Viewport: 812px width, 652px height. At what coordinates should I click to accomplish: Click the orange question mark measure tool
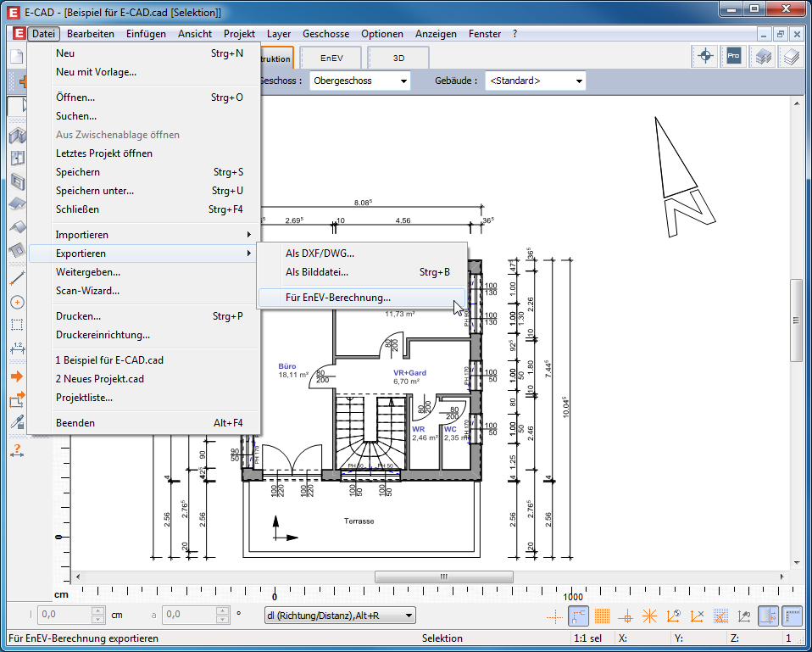coord(17,450)
